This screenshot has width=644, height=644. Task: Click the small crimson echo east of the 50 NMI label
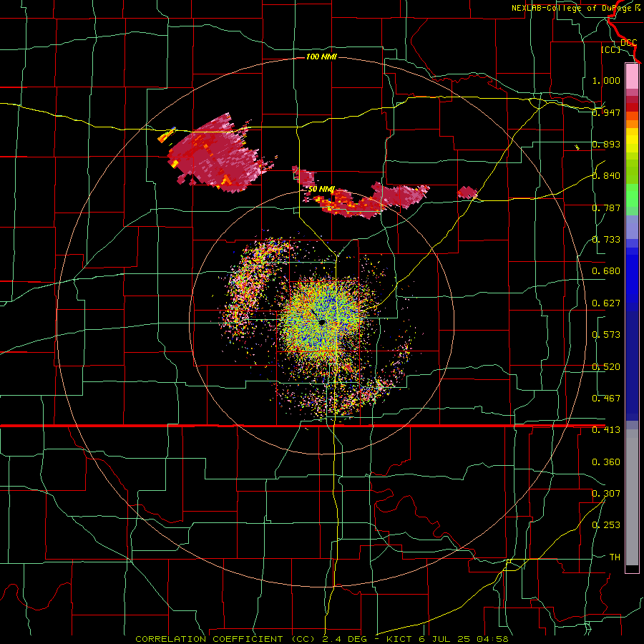coord(467,192)
